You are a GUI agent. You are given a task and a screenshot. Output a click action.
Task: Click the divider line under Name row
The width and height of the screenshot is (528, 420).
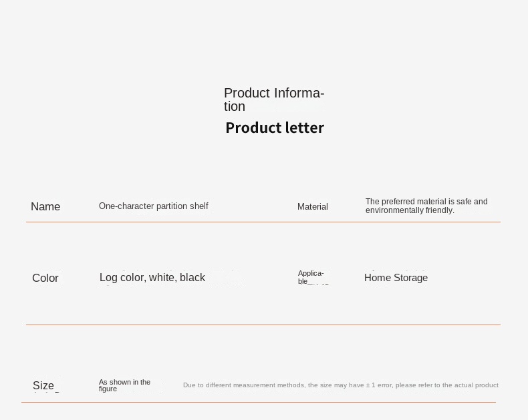click(263, 222)
